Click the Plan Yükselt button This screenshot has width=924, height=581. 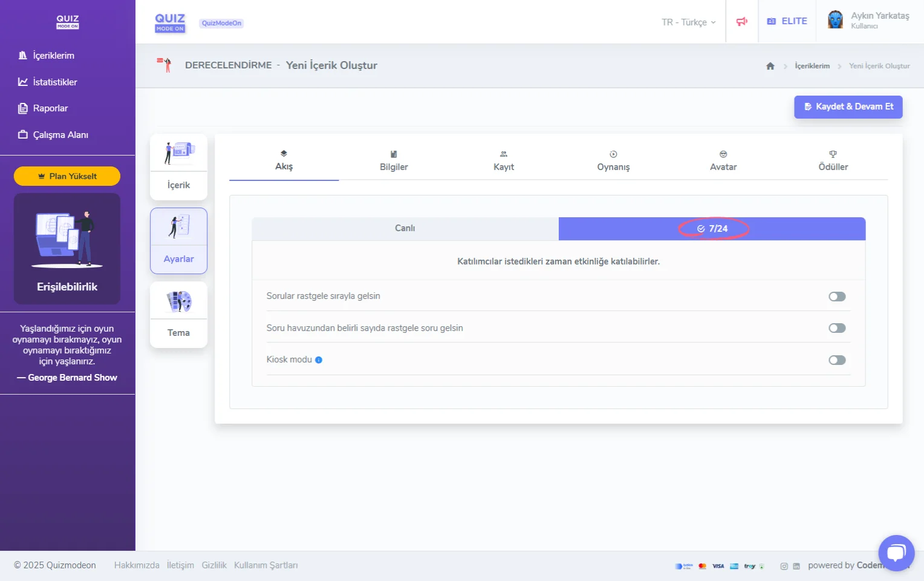click(67, 176)
